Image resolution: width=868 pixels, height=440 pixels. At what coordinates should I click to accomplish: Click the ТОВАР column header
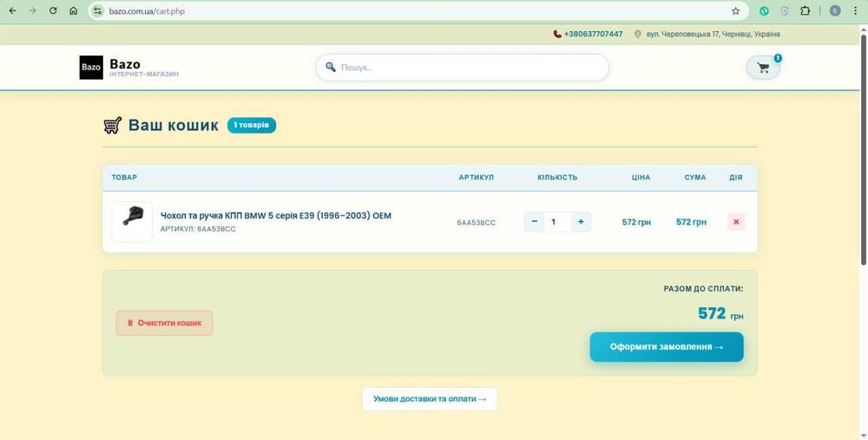pyautogui.click(x=124, y=178)
